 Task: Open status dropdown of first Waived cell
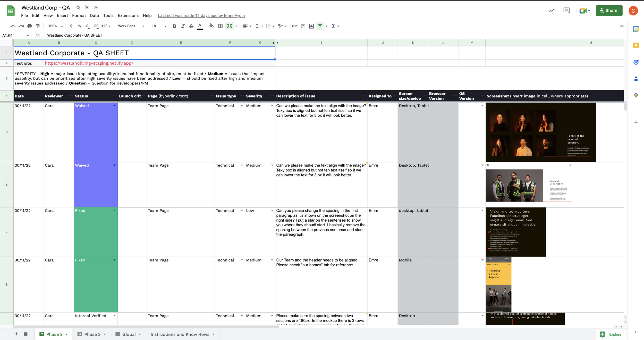tap(114, 106)
